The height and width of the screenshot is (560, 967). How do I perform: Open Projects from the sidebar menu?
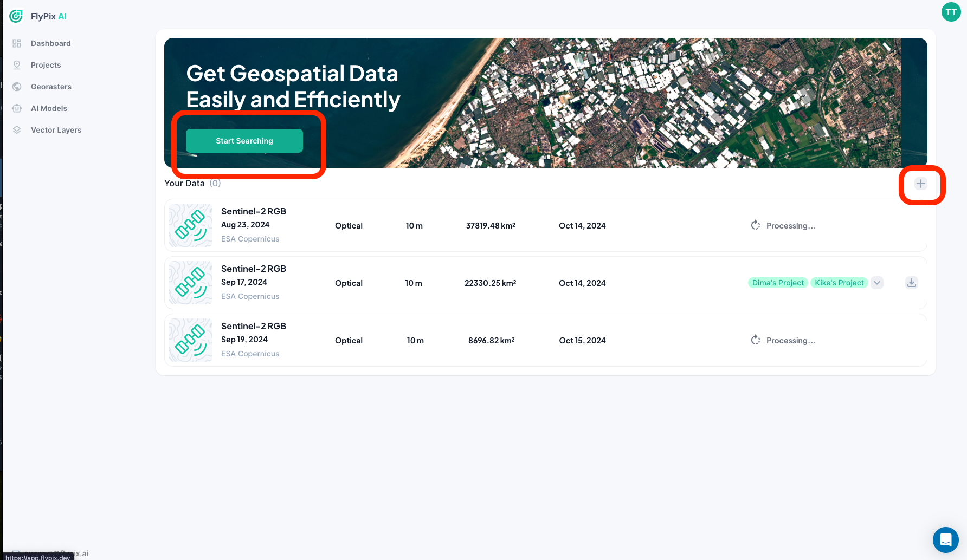pos(46,64)
